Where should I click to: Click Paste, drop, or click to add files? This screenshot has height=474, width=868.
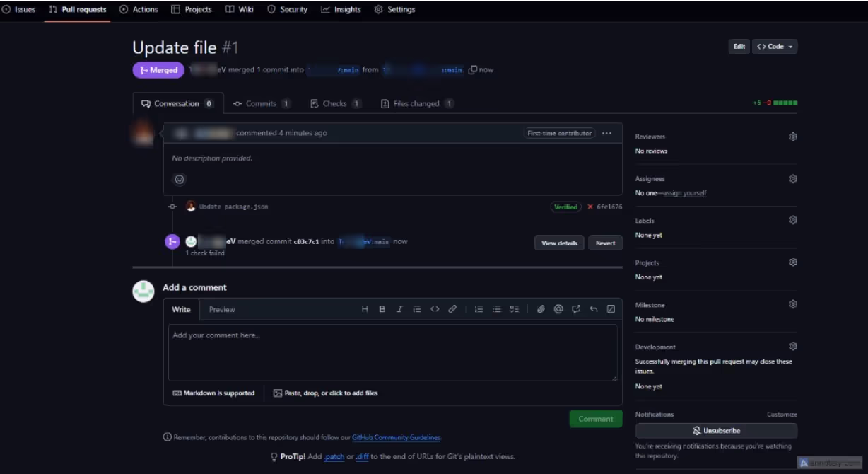[326, 393]
